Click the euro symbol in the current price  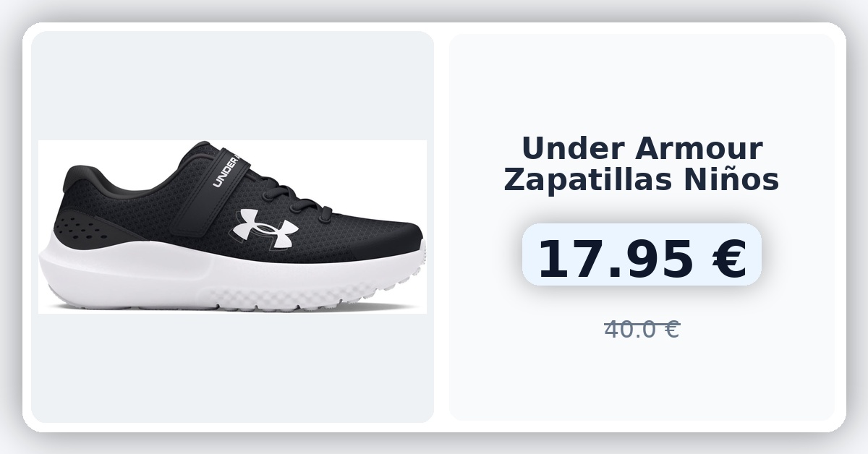[x=728, y=260]
